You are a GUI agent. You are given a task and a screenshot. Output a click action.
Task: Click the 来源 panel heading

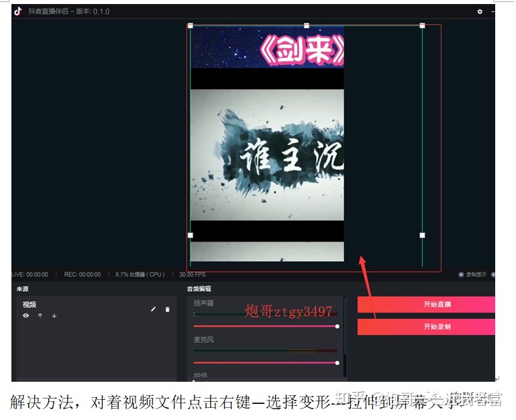pyautogui.click(x=22, y=289)
